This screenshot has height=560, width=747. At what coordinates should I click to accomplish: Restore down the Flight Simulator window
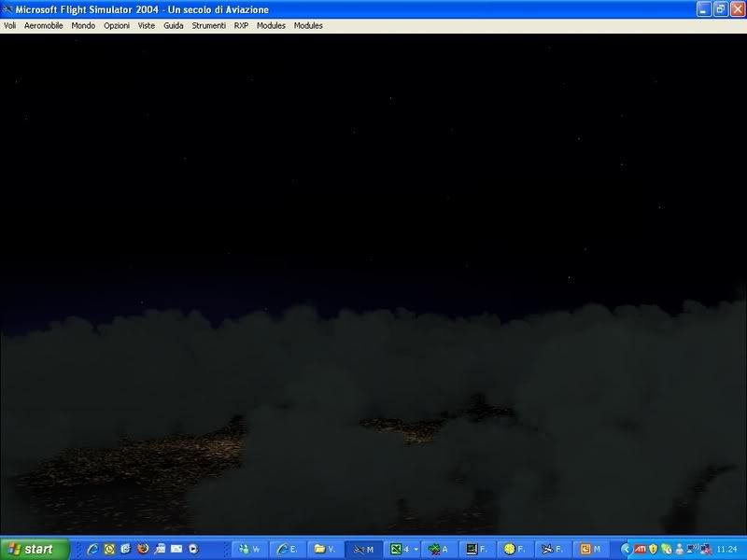point(721,9)
